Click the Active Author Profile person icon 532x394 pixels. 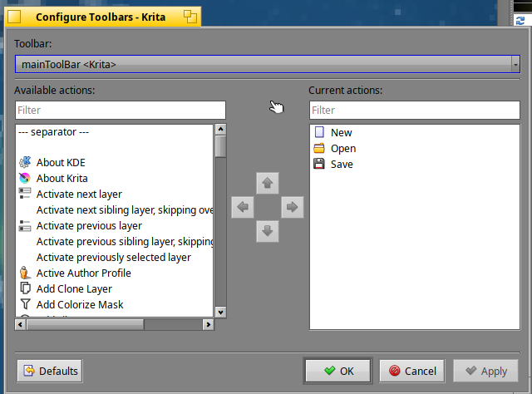pos(24,273)
